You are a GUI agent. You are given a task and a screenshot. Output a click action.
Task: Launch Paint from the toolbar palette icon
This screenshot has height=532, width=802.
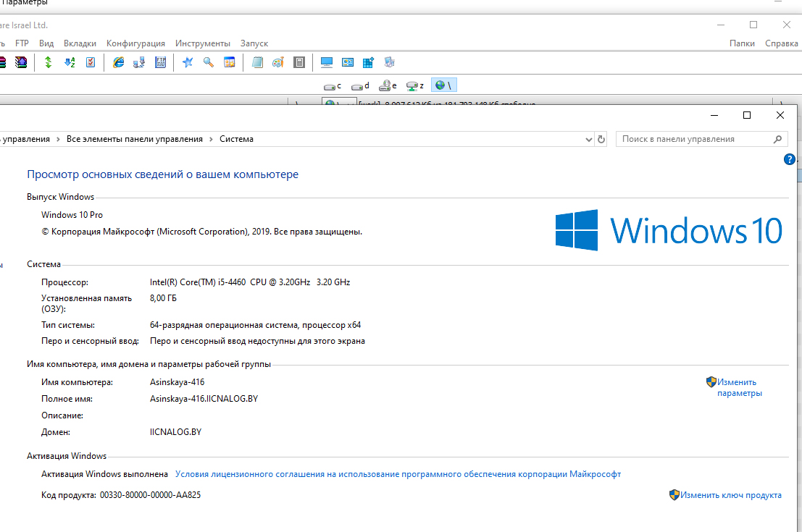(278, 62)
